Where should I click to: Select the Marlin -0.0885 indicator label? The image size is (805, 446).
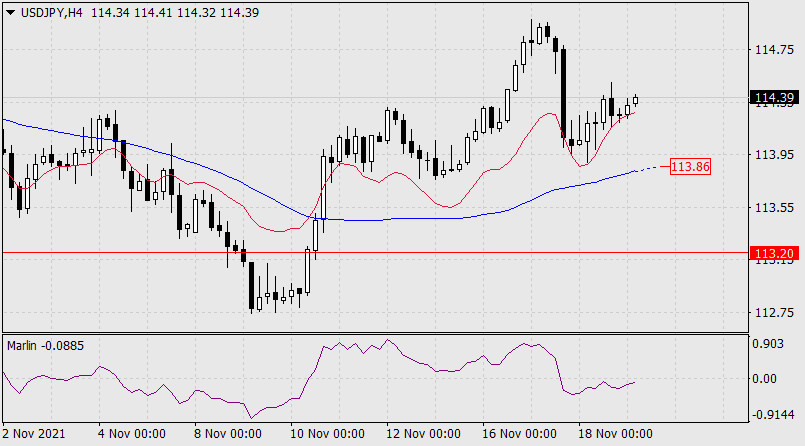[45, 346]
